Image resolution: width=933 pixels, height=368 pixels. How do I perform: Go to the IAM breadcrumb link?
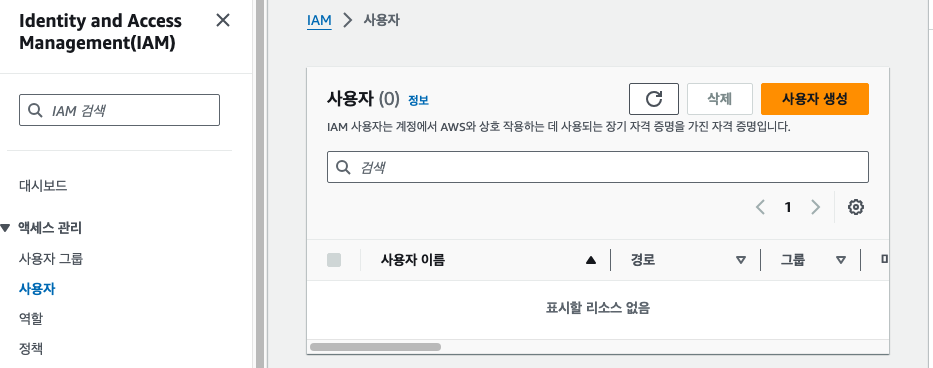pos(319,20)
